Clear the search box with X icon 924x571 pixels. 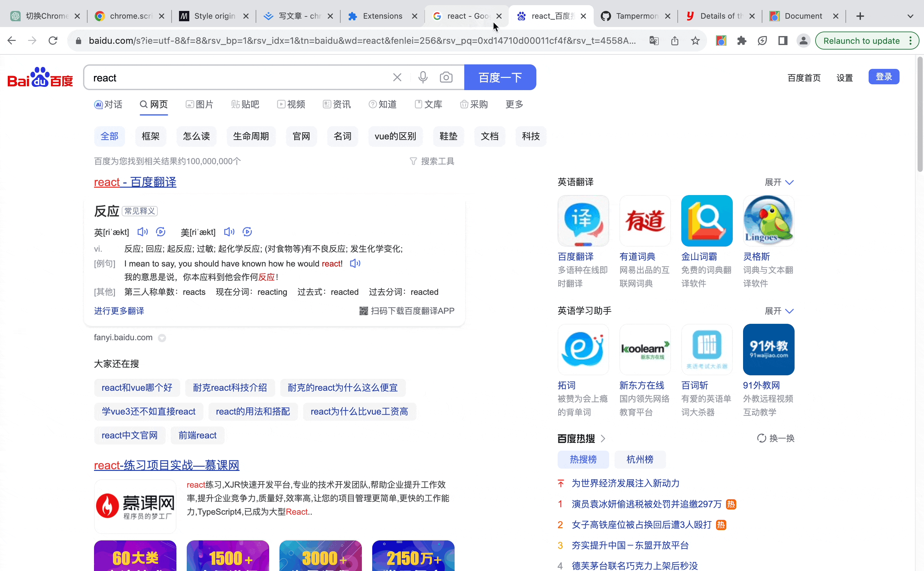[x=397, y=78]
